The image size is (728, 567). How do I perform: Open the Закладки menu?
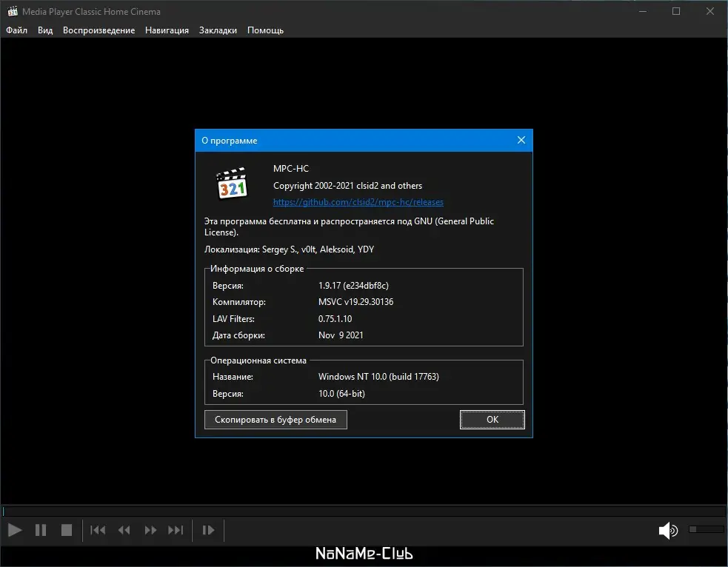[218, 30]
